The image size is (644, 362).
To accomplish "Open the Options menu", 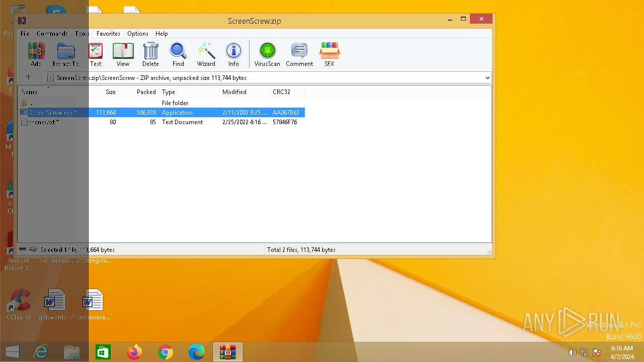I will tap(138, 34).
